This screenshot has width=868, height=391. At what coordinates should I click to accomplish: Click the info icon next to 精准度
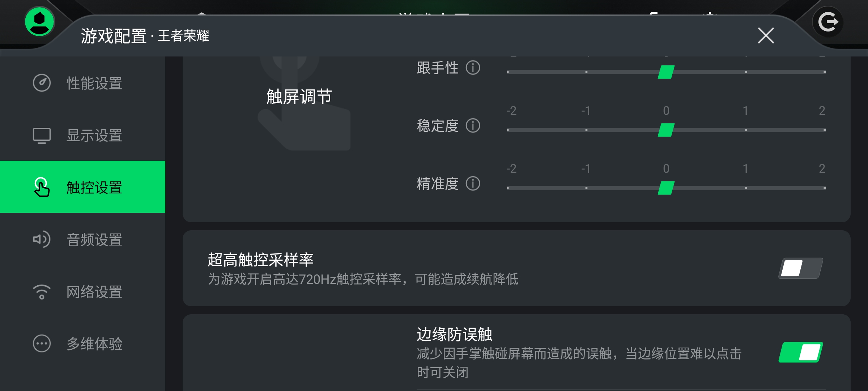(473, 184)
